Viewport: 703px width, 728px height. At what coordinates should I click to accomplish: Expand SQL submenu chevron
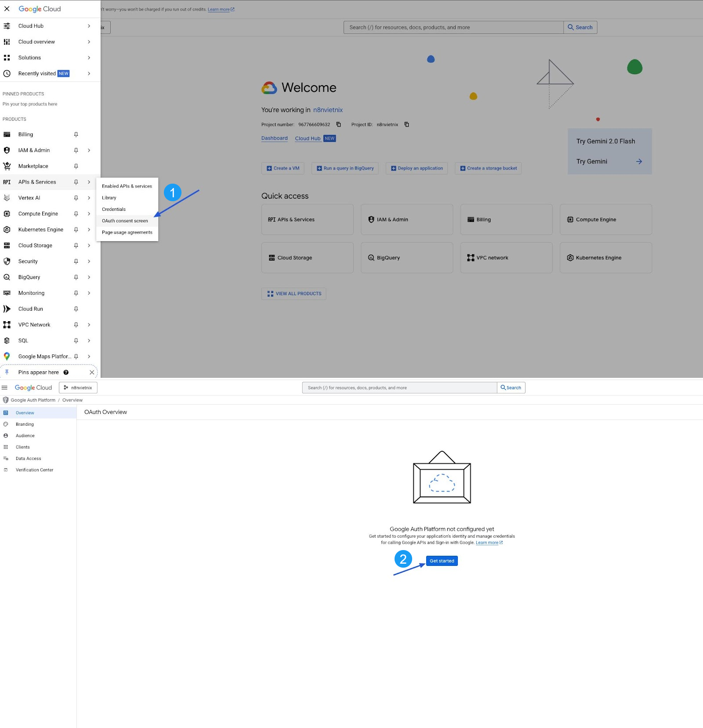point(89,340)
